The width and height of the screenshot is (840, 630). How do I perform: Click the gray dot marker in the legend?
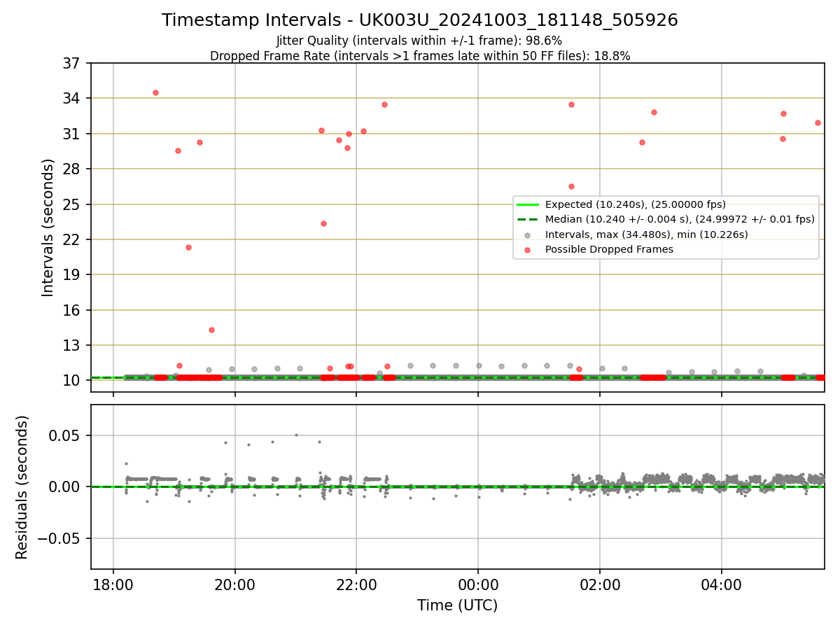(x=528, y=235)
